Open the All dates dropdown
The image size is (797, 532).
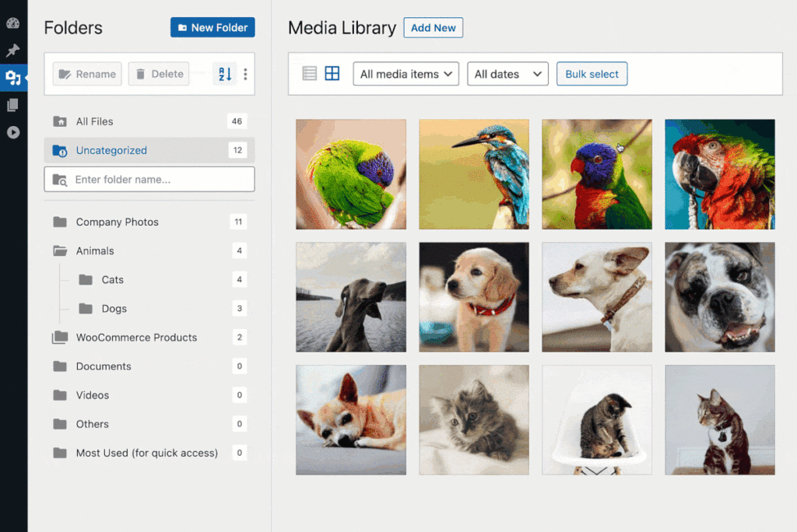tap(507, 74)
